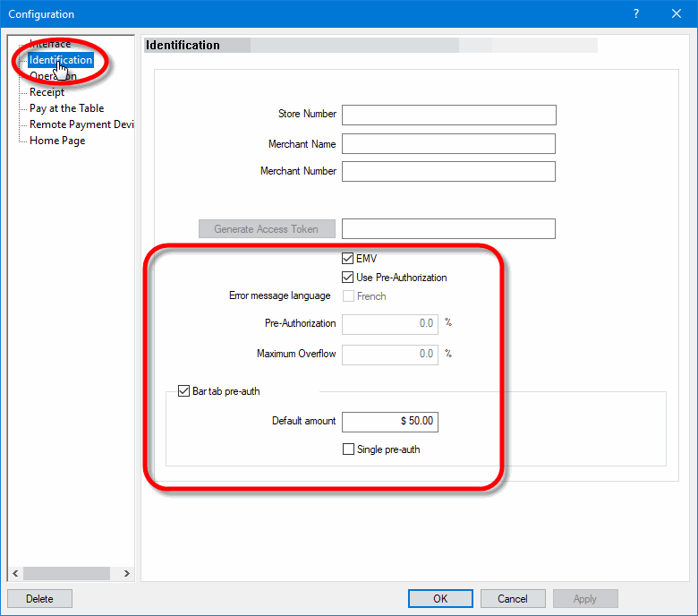The width and height of the screenshot is (698, 616).
Task: Click the Store Number field
Action: coord(448,115)
